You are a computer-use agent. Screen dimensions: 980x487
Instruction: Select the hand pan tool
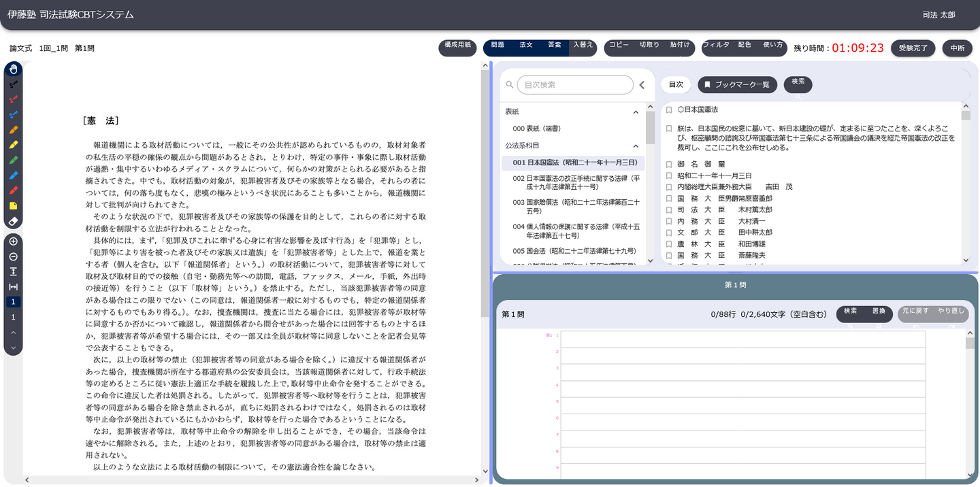tap(13, 69)
